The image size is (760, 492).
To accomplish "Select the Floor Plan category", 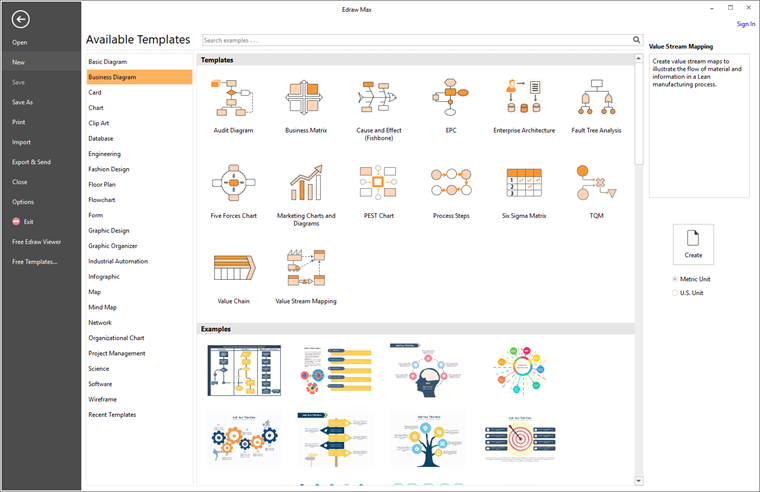I will pyautogui.click(x=140, y=184).
